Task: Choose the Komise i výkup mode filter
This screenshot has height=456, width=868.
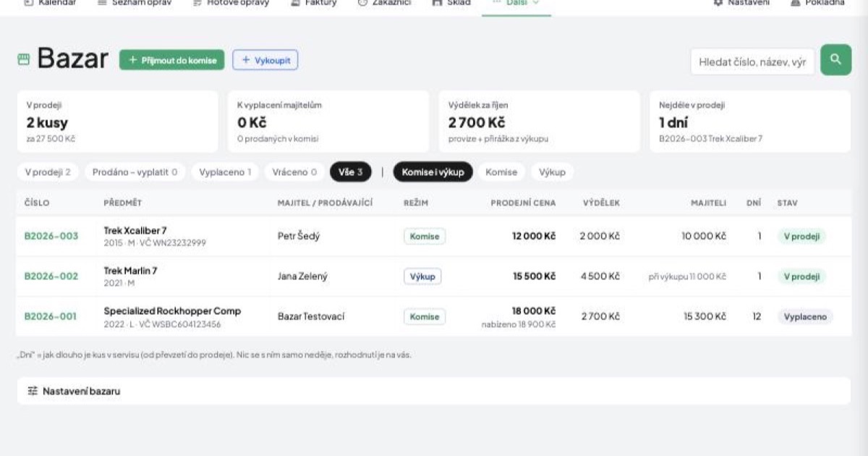Action: [433, 172]
